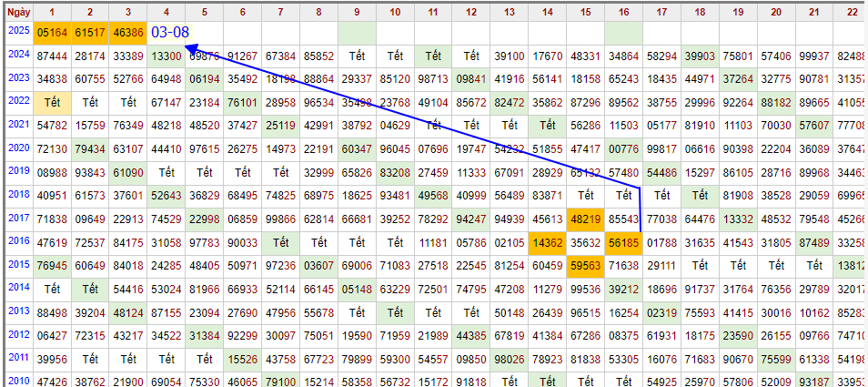Click column header 16
Viewport: 868px width, 387px height.
click(x=623, y=12)
